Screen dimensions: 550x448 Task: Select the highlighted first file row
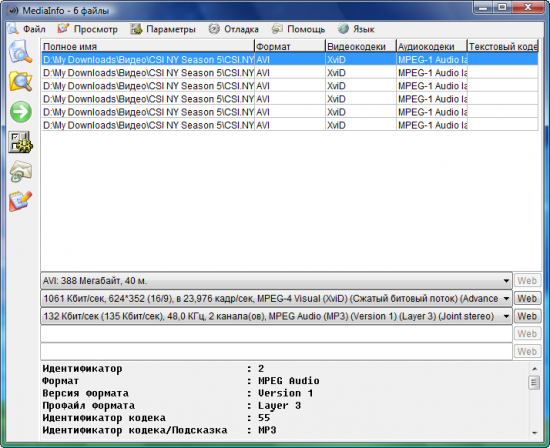pos(290,59)
